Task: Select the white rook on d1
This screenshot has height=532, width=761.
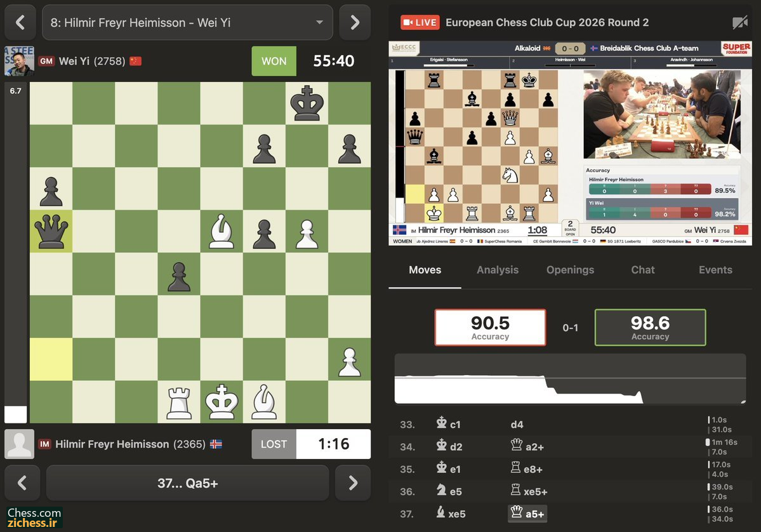Action: [x=178, y=402]
